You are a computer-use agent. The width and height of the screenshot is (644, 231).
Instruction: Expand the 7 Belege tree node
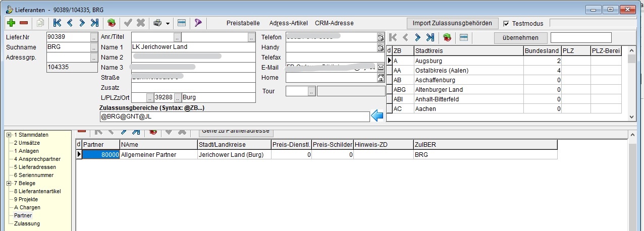coord(9,183)
